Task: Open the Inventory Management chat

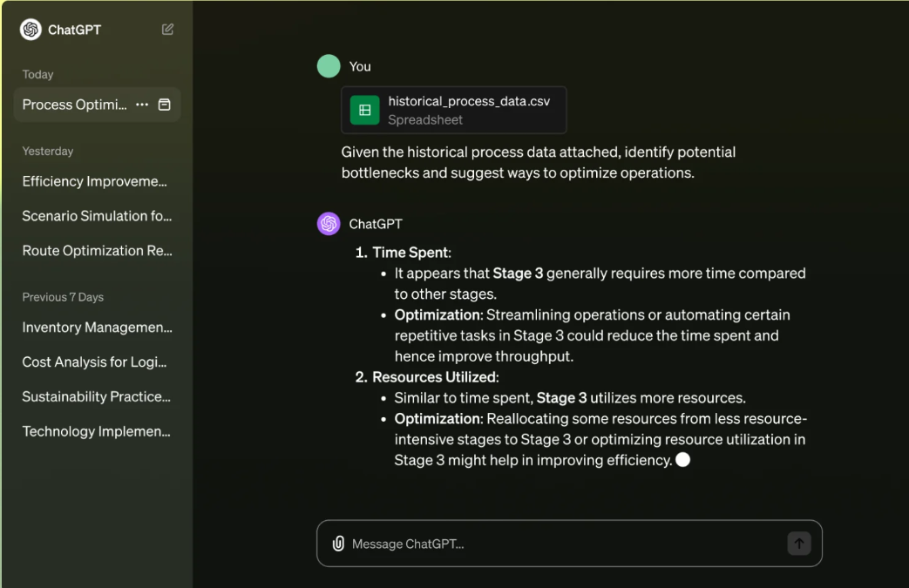Action: tap(97, 328)
